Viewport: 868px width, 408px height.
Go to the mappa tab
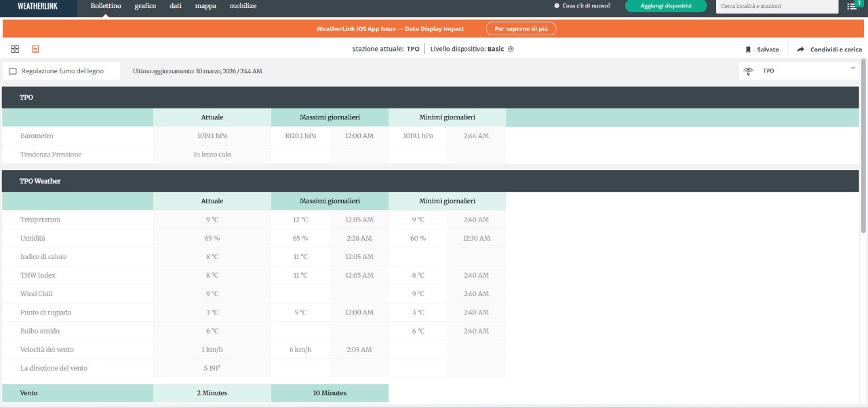click(x=205, y=6)
